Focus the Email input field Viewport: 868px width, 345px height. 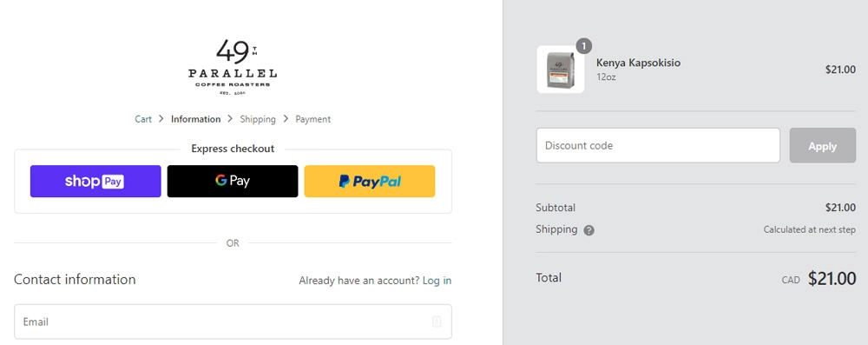233,322
